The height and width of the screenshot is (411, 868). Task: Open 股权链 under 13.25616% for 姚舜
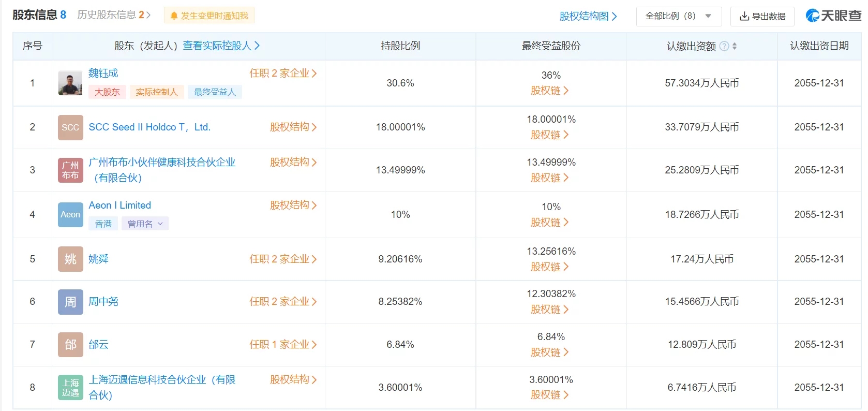tap(550, 267)
